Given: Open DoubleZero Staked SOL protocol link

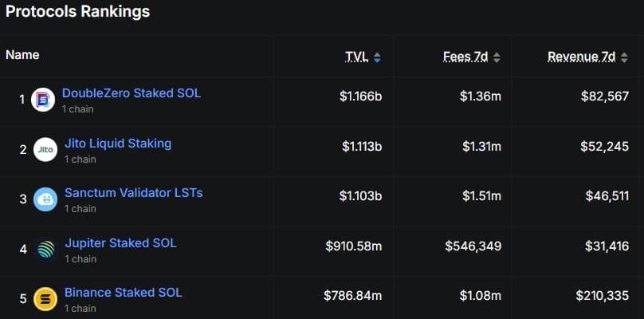Looking at the screenshot, I should tap(132, 93).
